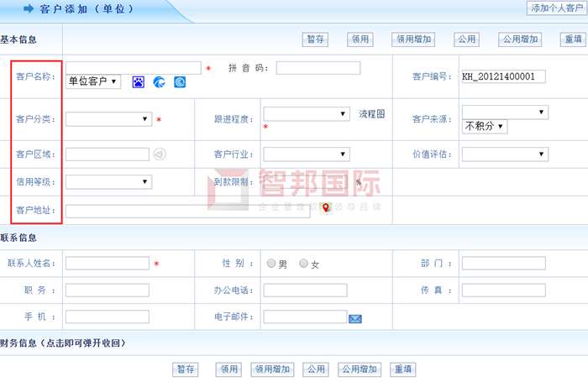Click the 联系信息 section label
Viewport: 588px width, 382px height.
coord(18,238)
